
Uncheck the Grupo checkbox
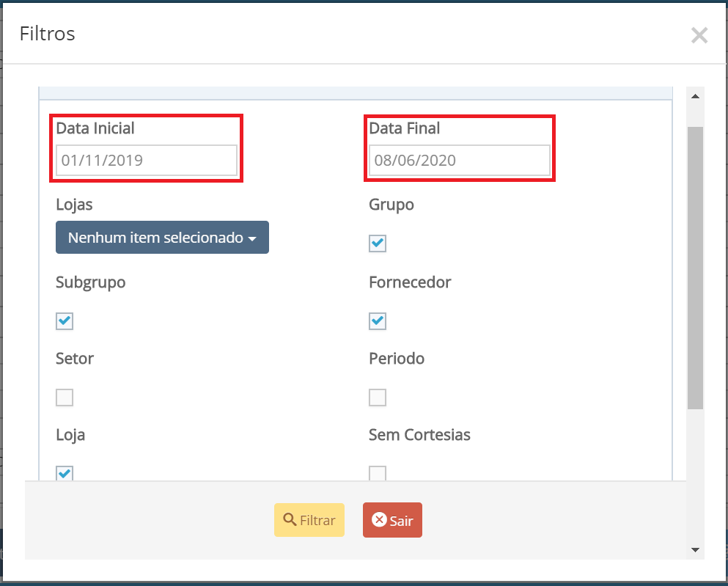[378, 243]
